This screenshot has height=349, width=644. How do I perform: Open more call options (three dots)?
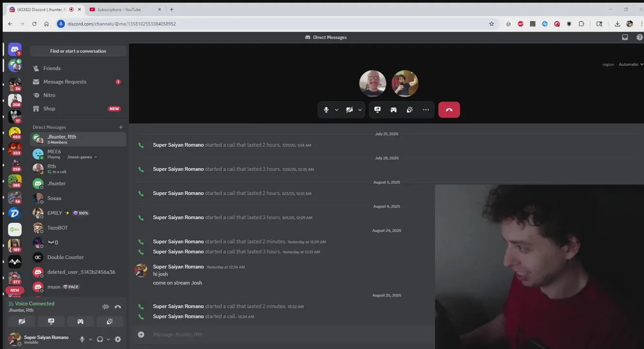pos(426,110)
